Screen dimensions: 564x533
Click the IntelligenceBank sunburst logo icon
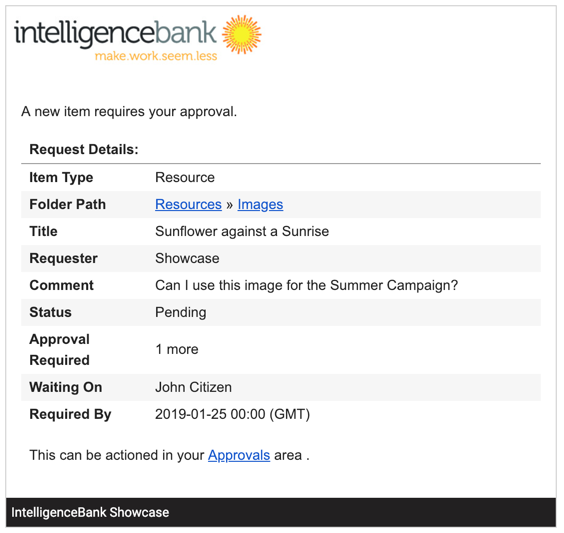point(241,35)
